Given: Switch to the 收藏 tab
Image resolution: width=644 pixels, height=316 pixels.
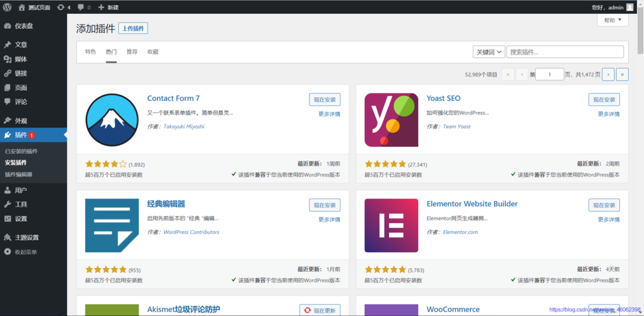Looking at the screenshot, I should tap(153, 52).
